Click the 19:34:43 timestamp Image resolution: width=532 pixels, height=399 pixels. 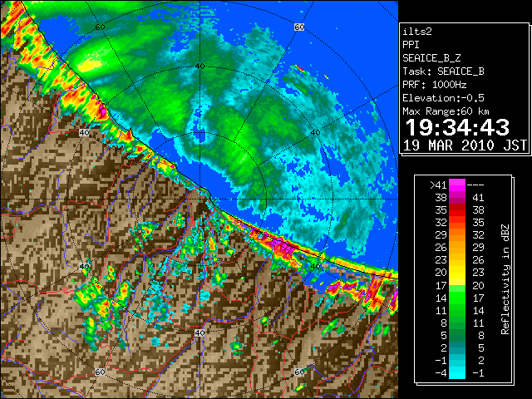click(x=457, y=127)
